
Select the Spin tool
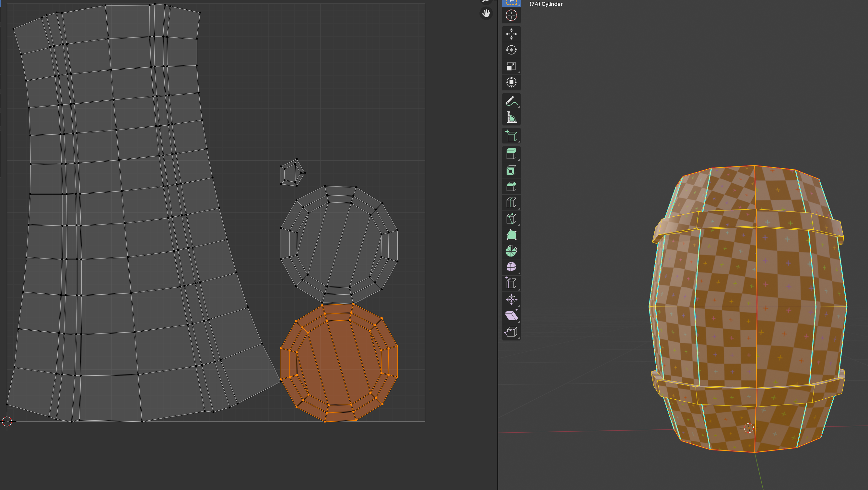pyautogui.click(x=511, y=251)
